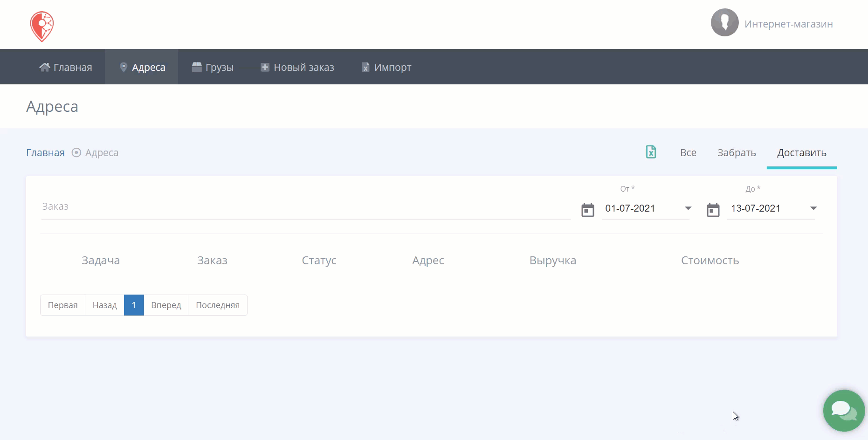
Task: Click the Интернет-магазин account name
Action: coord(788,24)
